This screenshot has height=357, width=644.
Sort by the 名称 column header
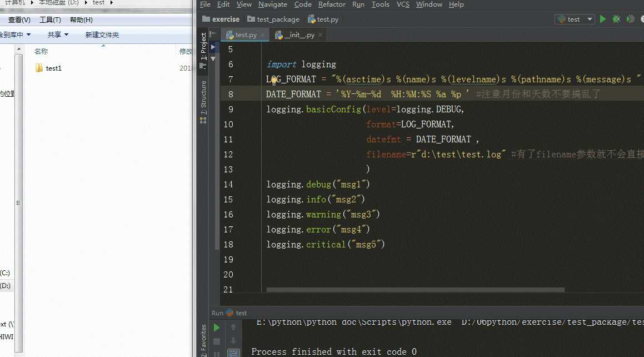click(x=41, y=51)
